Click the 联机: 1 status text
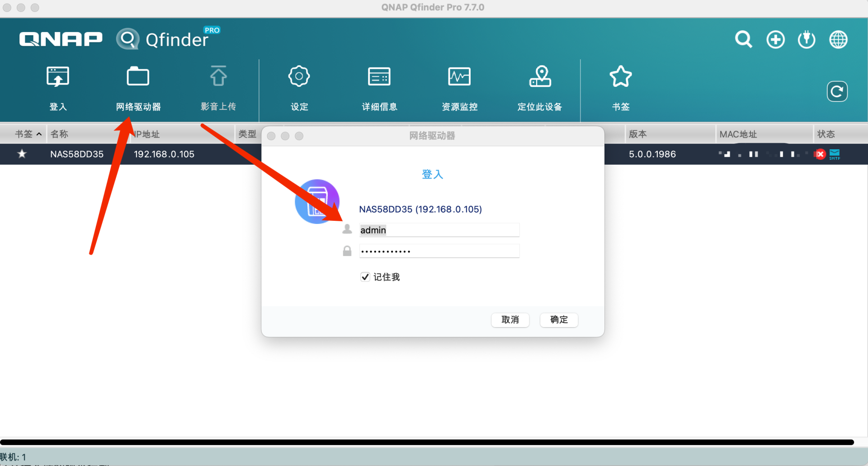 pos(13,457)
